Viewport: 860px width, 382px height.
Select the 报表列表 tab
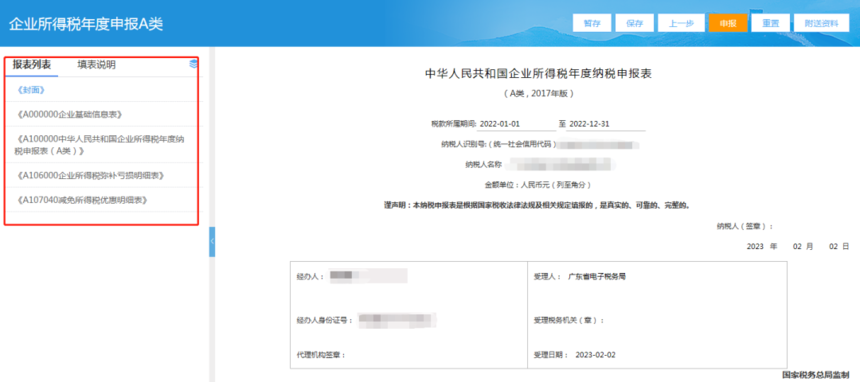32,65
